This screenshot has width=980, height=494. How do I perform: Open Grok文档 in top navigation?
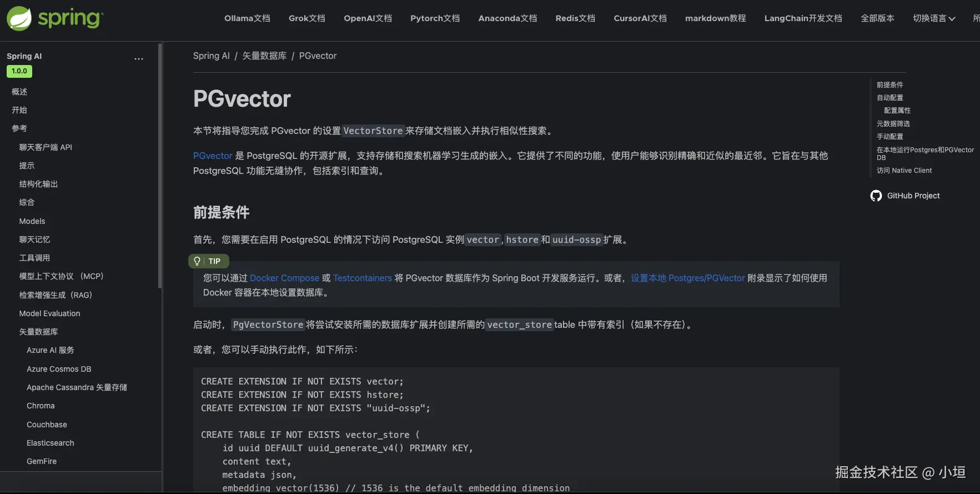[x=307, y=18]
